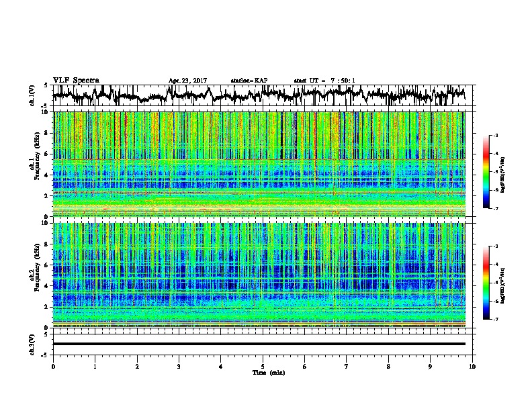532x411 pixels.
Task: Click the time axis tick label "4"
Action: pos(221,367)
